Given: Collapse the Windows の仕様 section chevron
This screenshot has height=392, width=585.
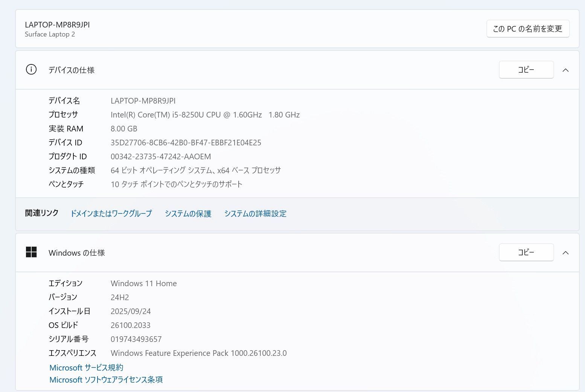Looking at the screenshot, I should click(x=565, y=253).
